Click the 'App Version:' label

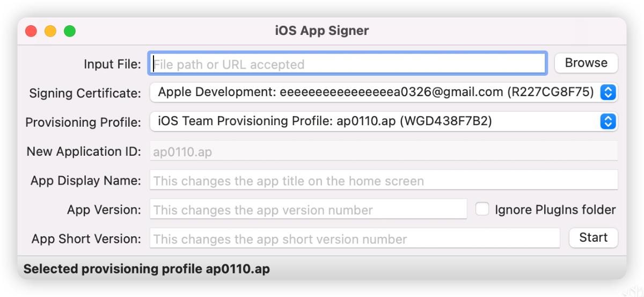click(x=104, y=209)
